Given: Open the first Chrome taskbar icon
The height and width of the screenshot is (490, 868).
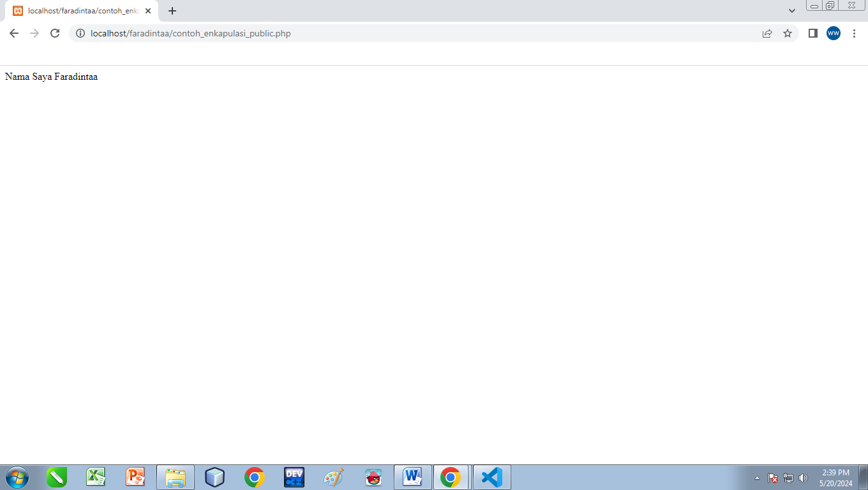Looking at the screenshot, I should point(255,477).
